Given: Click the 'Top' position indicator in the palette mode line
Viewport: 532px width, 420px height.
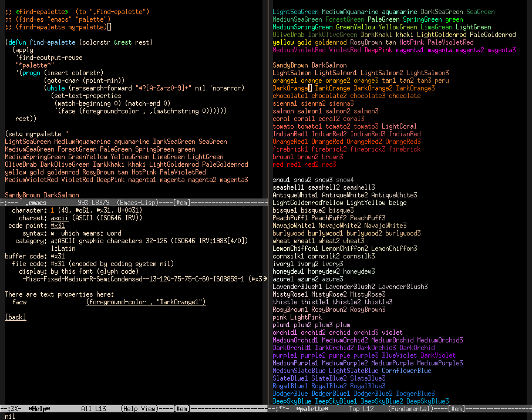Looking at the screenshot, I should coord(354,409).
